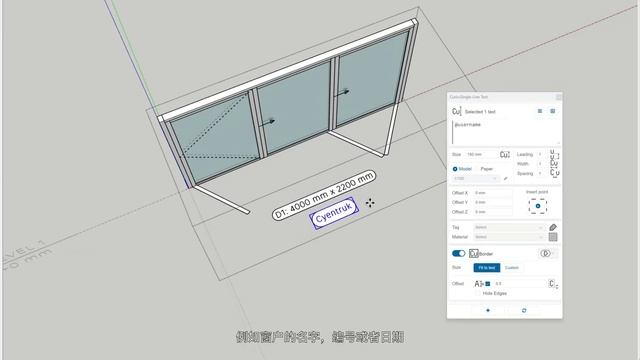Click the corner radius icon in Offset row
This screenshot has width=640, height=360.
tap(553, 284)
